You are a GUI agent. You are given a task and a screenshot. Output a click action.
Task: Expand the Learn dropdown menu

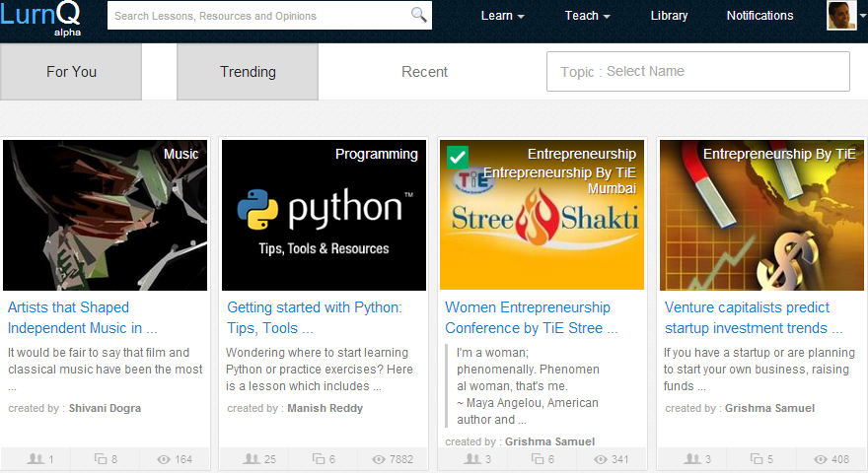502,16
